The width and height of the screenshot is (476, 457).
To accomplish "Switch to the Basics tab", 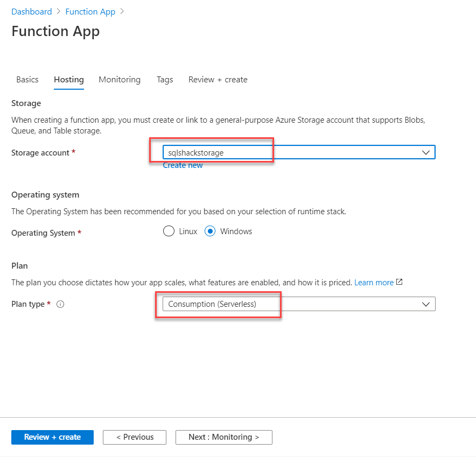I will tap(27, 80).
